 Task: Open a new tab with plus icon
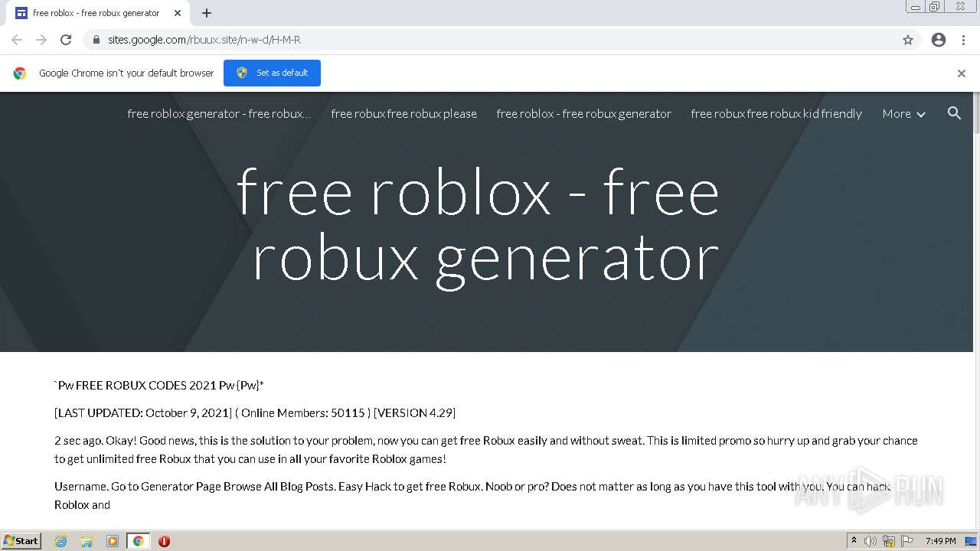click(207, 13)
